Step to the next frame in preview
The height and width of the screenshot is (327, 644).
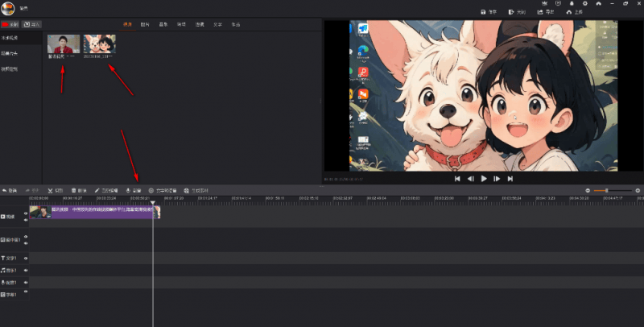click(x=497, y=178)
